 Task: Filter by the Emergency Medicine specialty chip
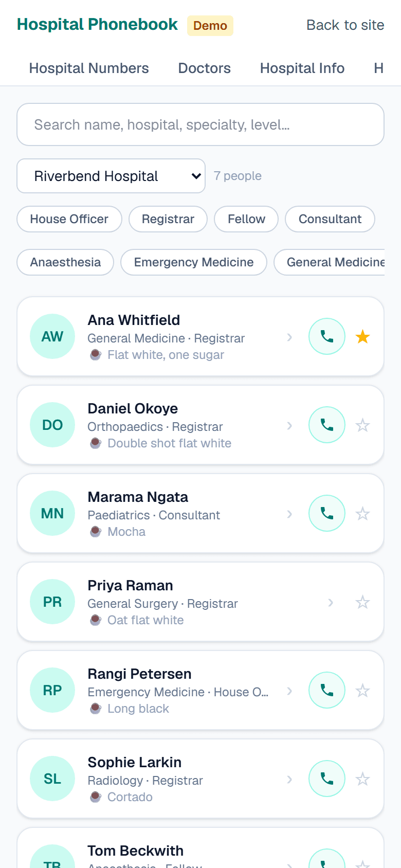(194, 262)
